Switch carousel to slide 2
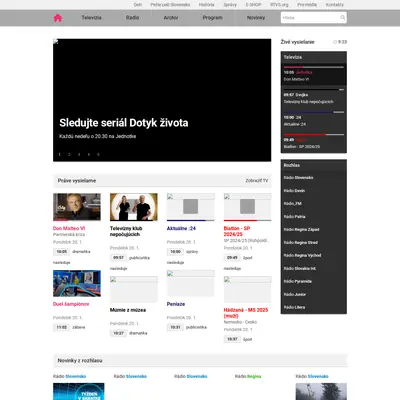This screenshot has width=400, height=400. click(x=69, y=154)
